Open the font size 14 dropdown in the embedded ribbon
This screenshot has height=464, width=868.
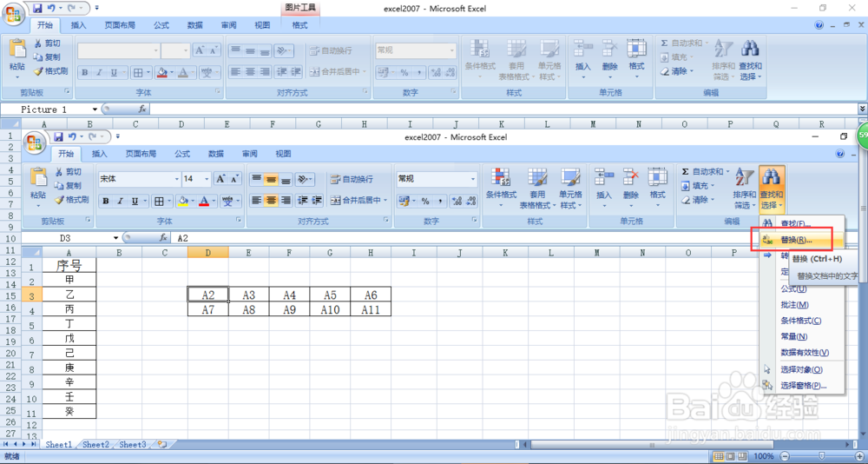pos(207,179)
